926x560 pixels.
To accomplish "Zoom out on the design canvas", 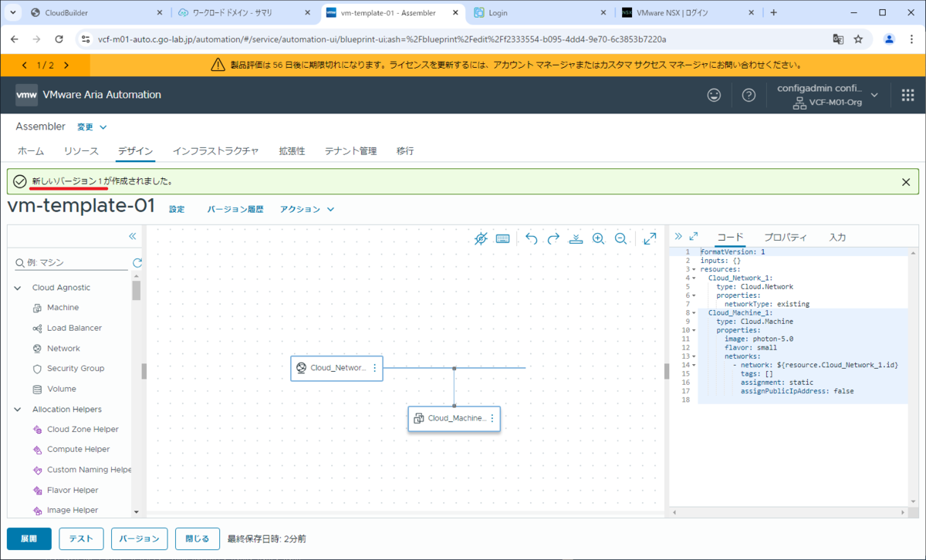I will 620,239.
